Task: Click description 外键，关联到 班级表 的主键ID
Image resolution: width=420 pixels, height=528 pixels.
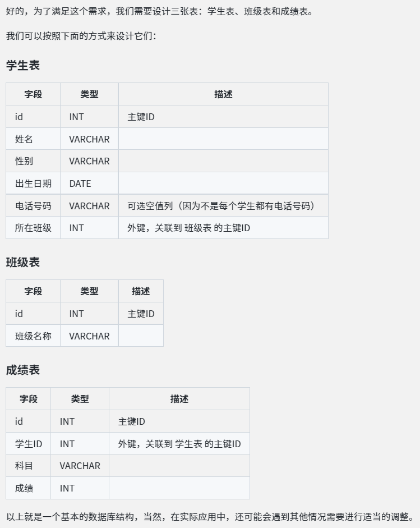Action: click(189, 228)
